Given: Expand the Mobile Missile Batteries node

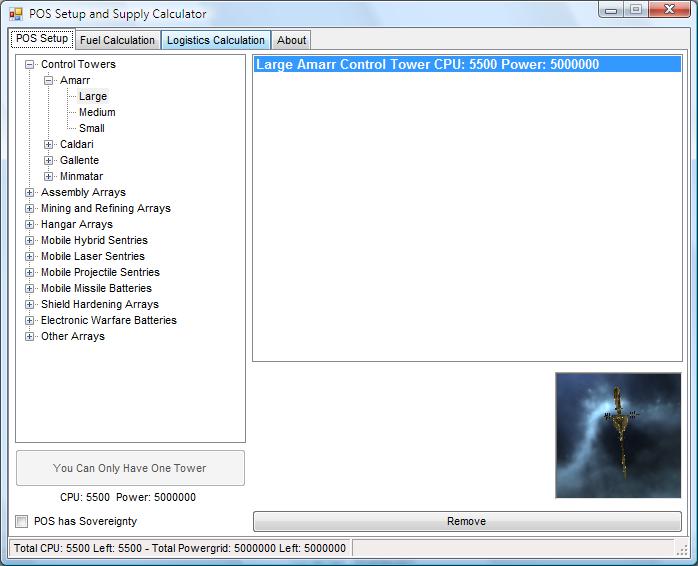Looking at the screenshot, I should coord(29,289).
